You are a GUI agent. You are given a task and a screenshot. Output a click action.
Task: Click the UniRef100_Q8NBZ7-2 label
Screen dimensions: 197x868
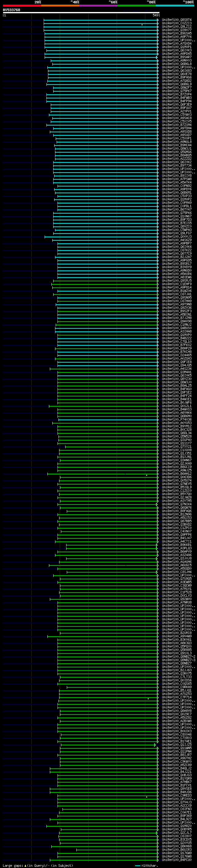pos(179,656)
